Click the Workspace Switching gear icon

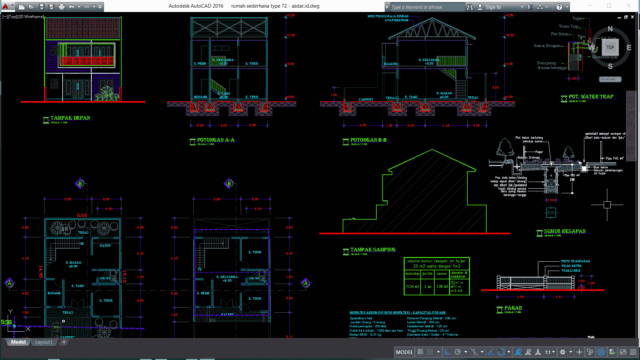[563, 352]
